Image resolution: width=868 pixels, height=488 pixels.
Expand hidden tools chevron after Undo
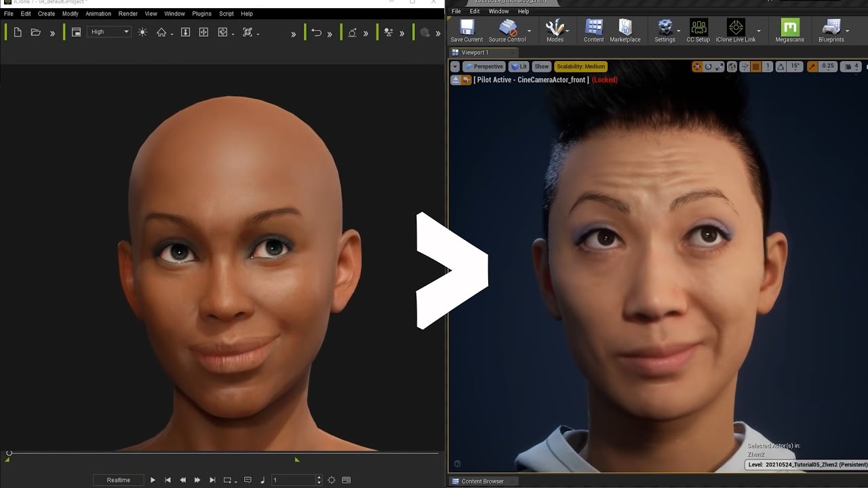point(330,33)
